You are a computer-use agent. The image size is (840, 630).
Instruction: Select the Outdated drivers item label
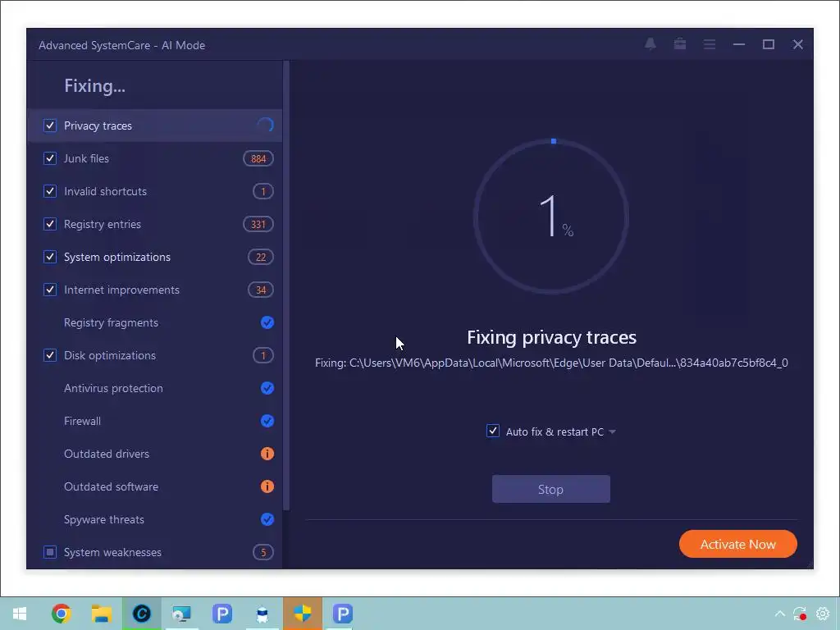(107, 454)
